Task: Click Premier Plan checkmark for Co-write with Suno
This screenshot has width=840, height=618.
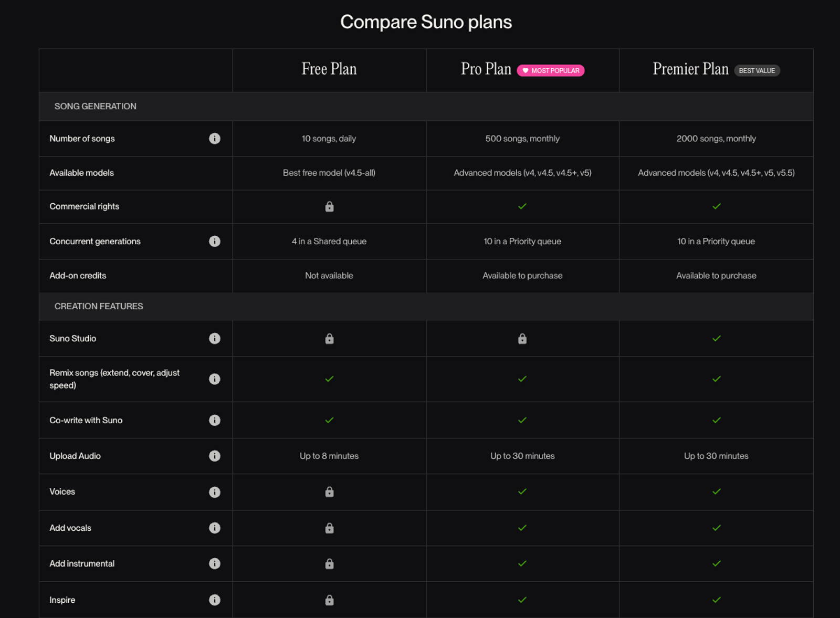Action: click(717, 420)
